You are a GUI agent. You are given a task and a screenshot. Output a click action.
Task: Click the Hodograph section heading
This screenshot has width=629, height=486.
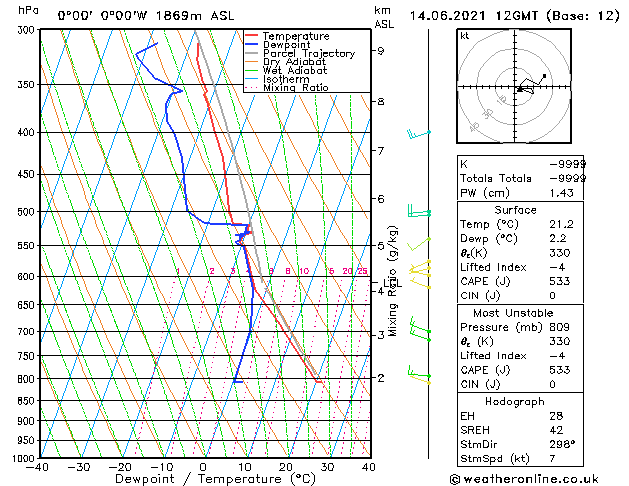pos(515,402)
